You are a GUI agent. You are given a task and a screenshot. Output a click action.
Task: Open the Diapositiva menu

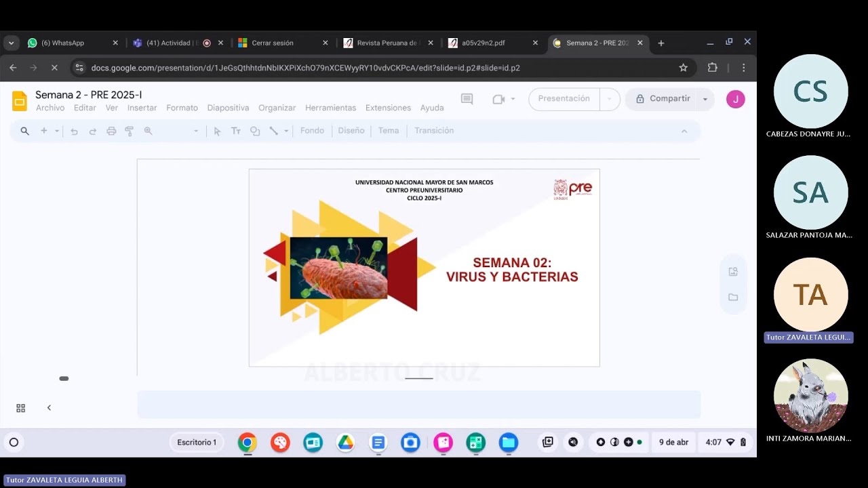[x=229, y=108]
